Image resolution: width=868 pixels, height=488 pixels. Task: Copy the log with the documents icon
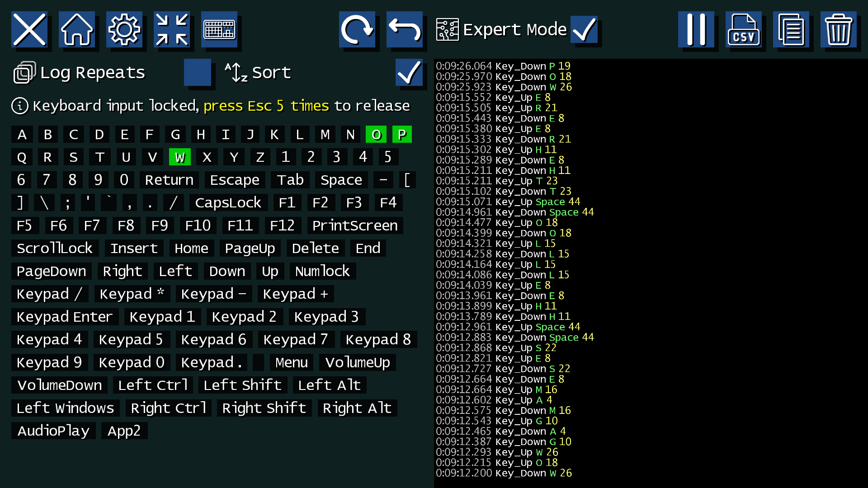click(791, 29)
